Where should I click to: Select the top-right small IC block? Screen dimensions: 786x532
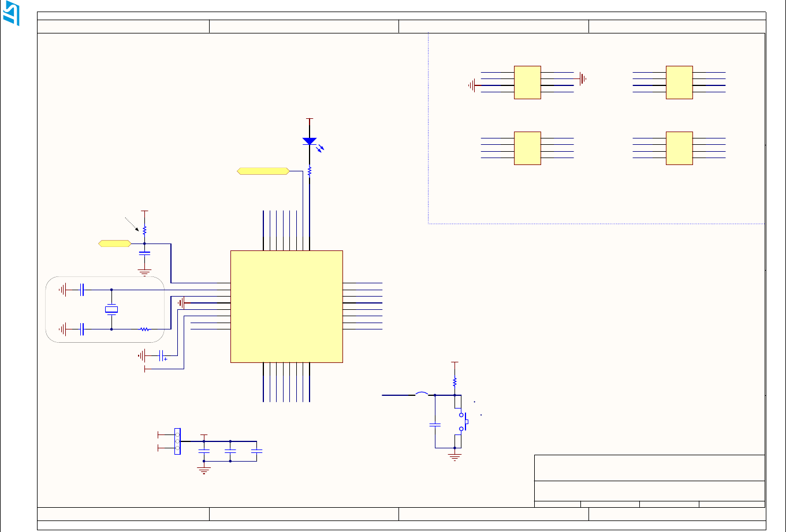[x=679, y=83]
